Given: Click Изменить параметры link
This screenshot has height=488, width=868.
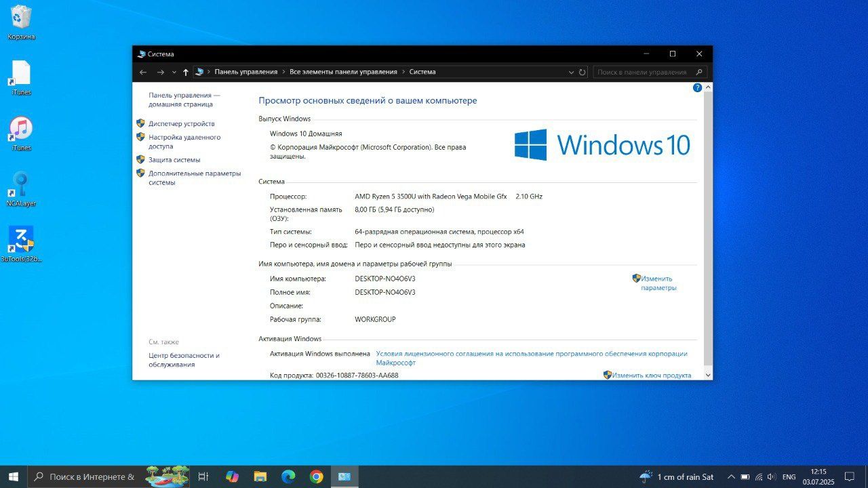Looking at the screenshot, I should [658, 283].
